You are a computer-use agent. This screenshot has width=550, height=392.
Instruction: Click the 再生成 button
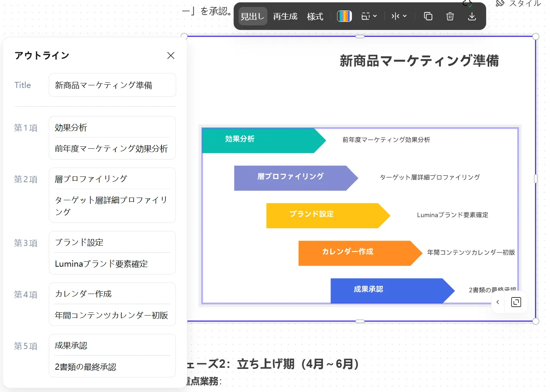285,17
